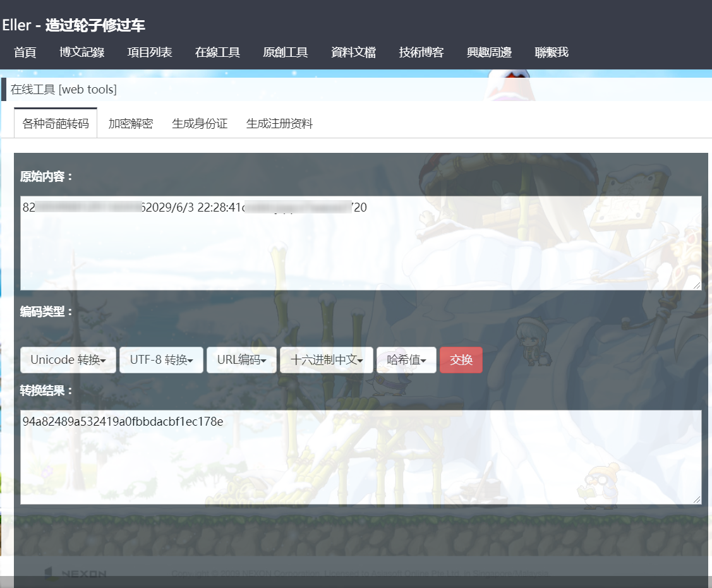Expand the Unicode 转换 dropdown
The height and width of the screenshot is (588, 712).
click(68, 360)
